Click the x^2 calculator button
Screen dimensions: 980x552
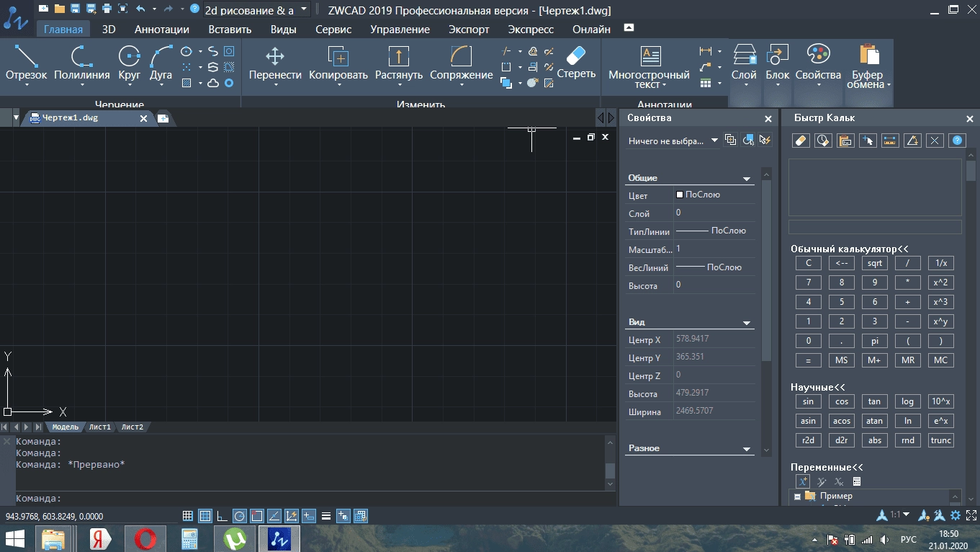tap(941, 282)
